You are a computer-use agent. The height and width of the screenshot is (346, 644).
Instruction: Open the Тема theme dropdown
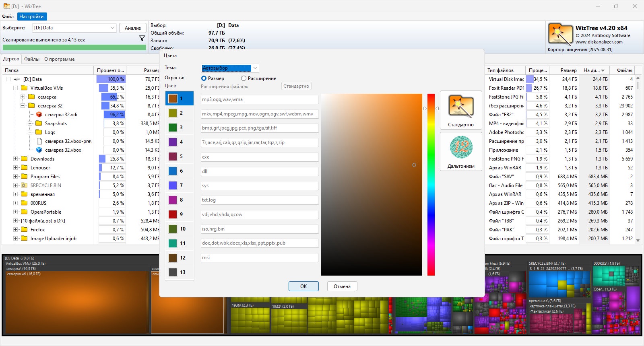point(230,68)
